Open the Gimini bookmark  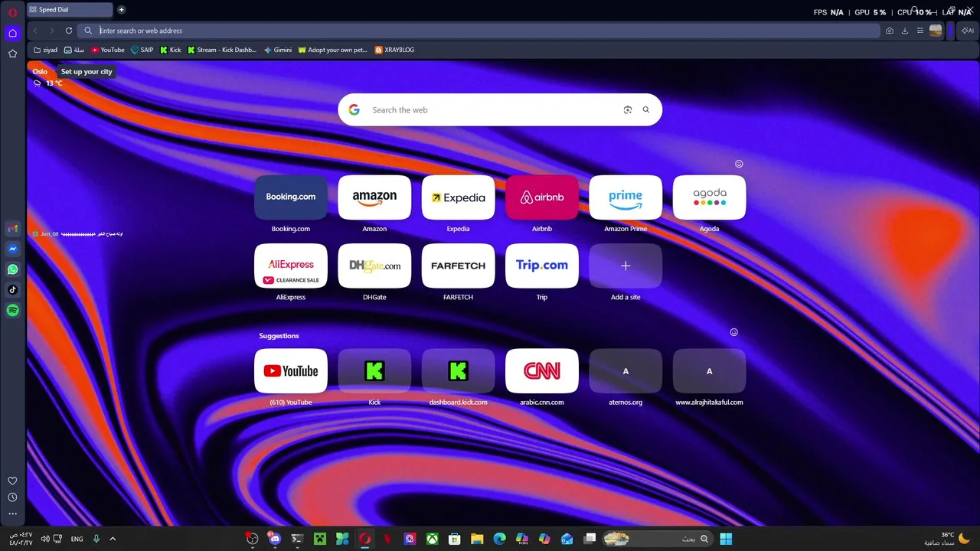(277, 50)
